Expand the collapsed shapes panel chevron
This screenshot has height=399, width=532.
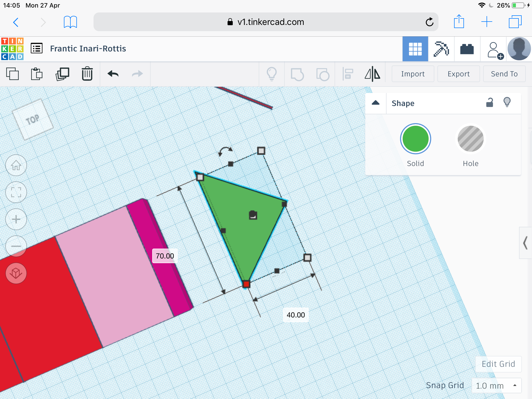(526, 243)
